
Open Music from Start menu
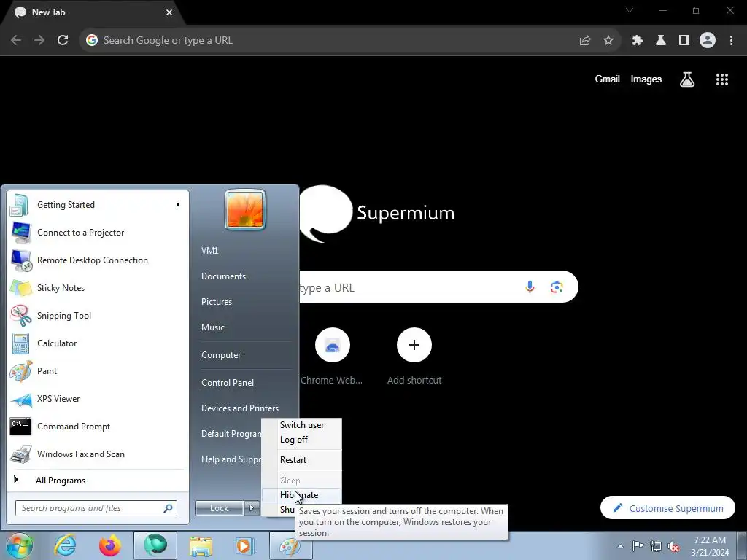click(212, 327)
